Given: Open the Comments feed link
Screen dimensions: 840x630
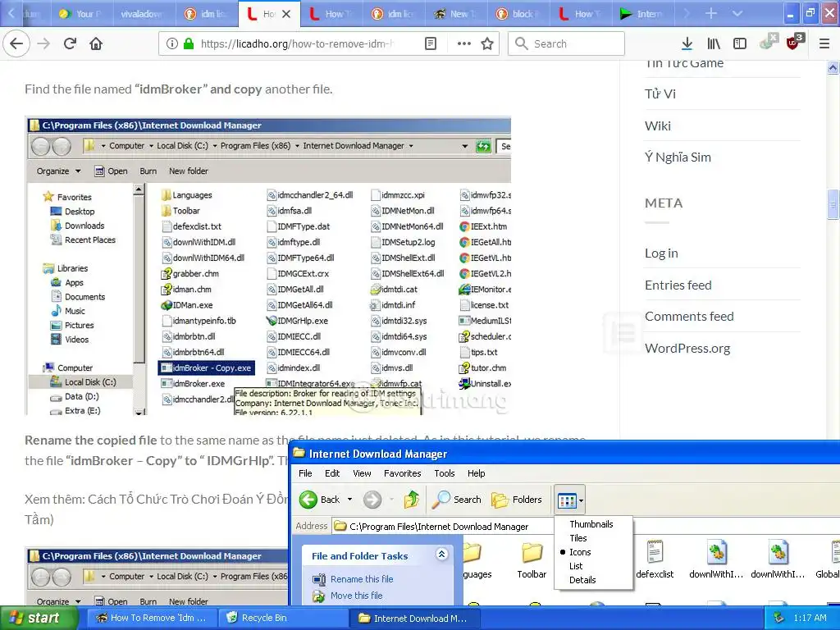Looking at the screenshot, I should click(689, 316).
